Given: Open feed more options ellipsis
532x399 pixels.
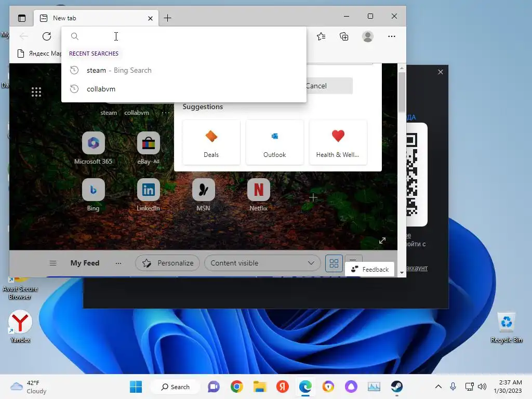Looking at the screenshot, I should (x=118, y=263).
